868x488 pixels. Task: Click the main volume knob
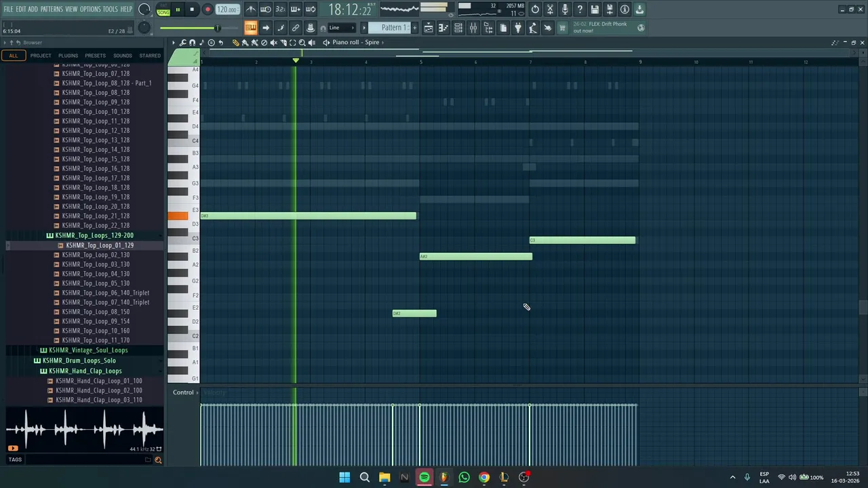(x=144, y=9)
